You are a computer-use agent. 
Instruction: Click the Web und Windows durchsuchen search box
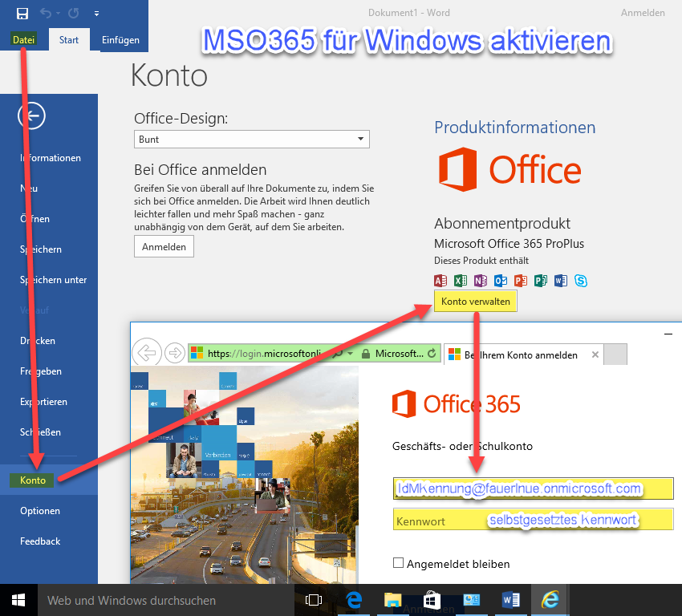[166, 600]
